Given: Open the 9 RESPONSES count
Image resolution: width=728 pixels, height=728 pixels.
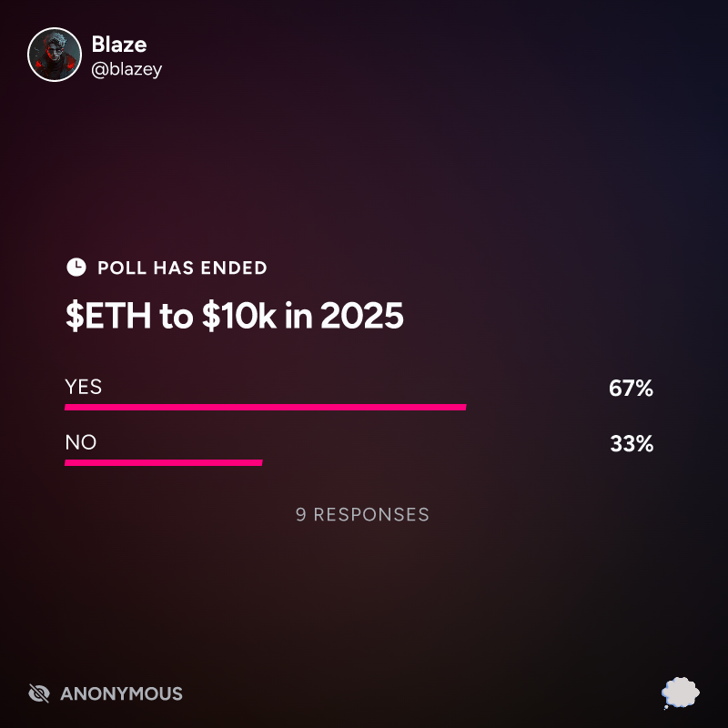Looking at the screenshot, I should pyautogui.click(x=362, y=514).
